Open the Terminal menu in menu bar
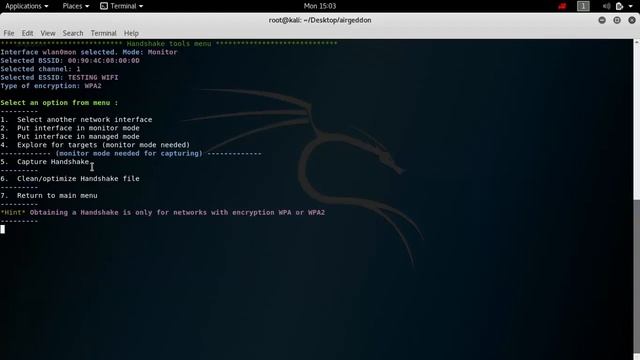This screenshot has width=640, height=360. pyautogui.click(x=103, y=33)
